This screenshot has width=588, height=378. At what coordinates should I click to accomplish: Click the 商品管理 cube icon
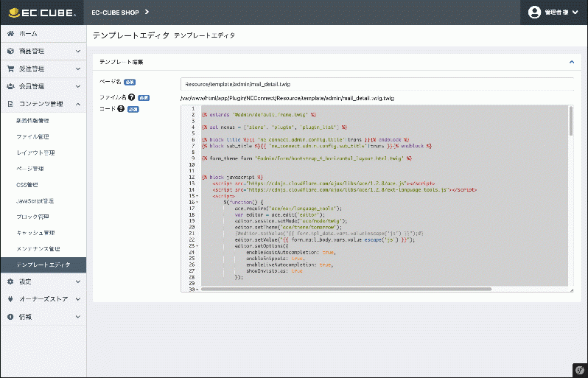tap(10, 51)
